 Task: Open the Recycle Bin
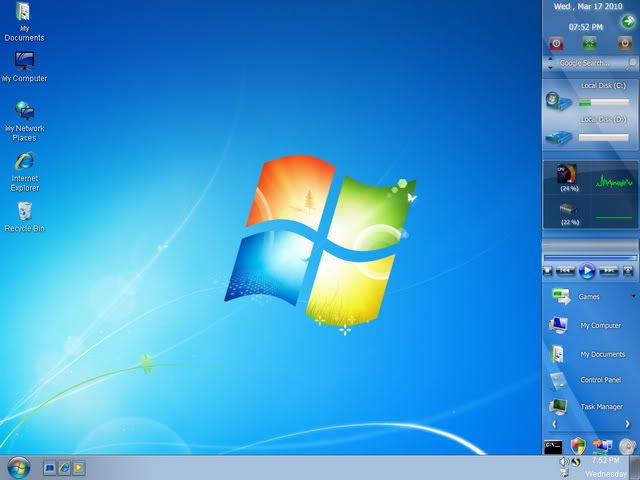click(24, 217)
